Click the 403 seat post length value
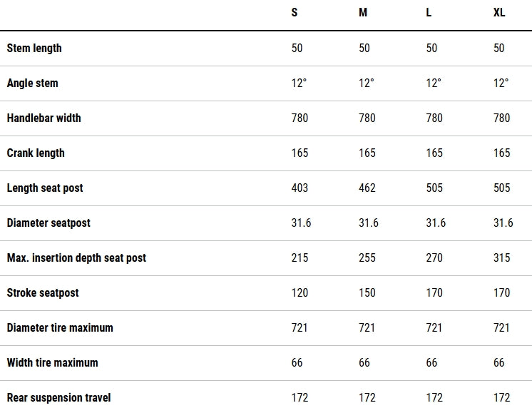 coord(300,188)
